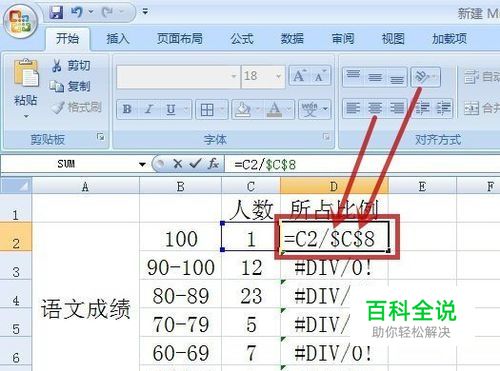Click in formula bar showing =C2/$C$8
This screenshot has height=371, width=500.
click(362, 164)
